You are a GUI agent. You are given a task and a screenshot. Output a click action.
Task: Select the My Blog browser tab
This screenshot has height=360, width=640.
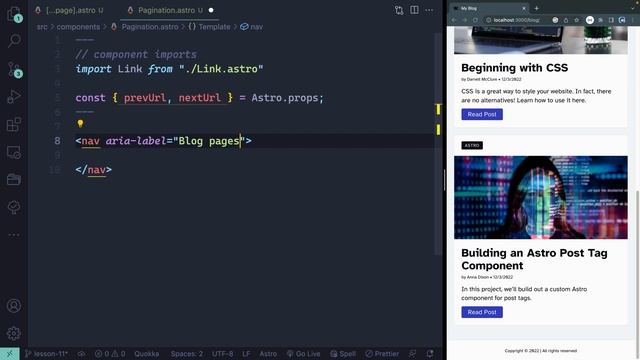[x=488, y=8]
